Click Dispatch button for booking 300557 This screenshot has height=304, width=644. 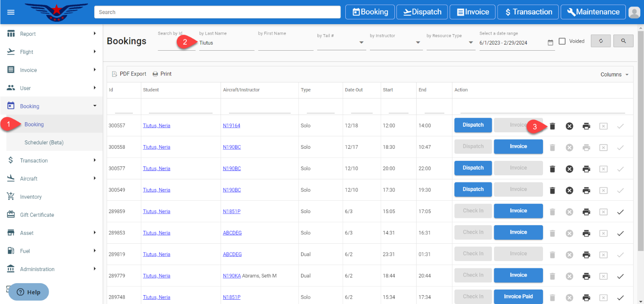tap(473, 125)
